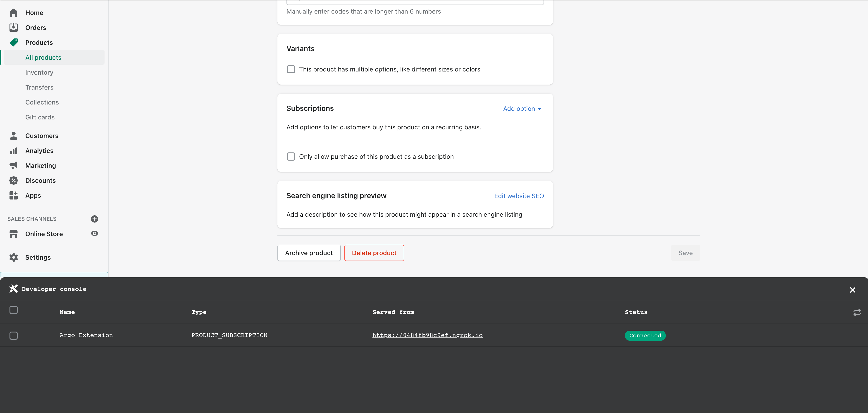The height and width of the screenshot is (413, 868).
Task: Go to Orders in the sidebar
Action: [x=36, y=28]
